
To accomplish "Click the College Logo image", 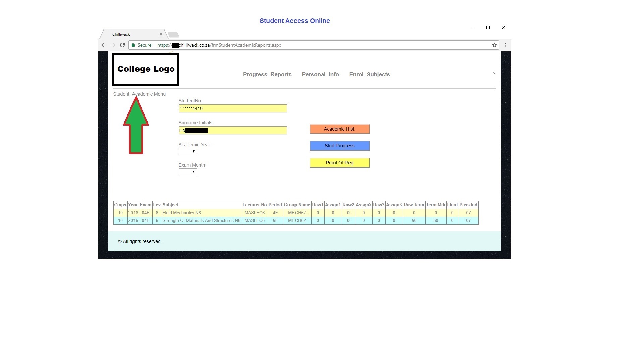I will coord(145,69).
